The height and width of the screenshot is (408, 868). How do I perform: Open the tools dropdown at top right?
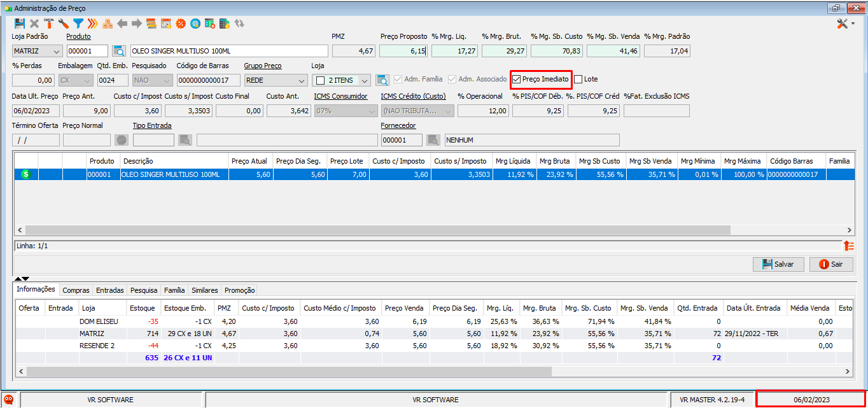[853, 24]
